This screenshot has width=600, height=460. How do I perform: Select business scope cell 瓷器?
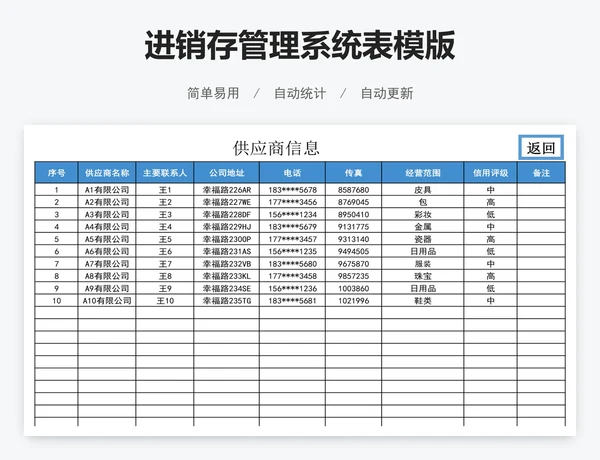pos(423,239)
